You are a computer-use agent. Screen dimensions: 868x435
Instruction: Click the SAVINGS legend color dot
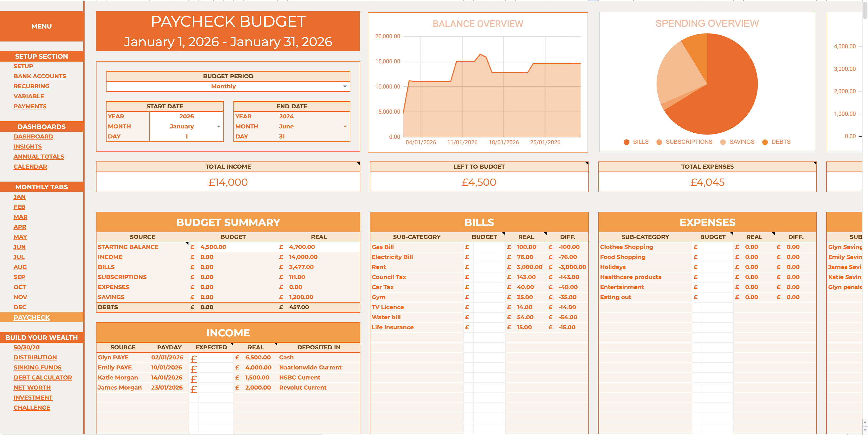pyautogui.click(x=723, y=142)
